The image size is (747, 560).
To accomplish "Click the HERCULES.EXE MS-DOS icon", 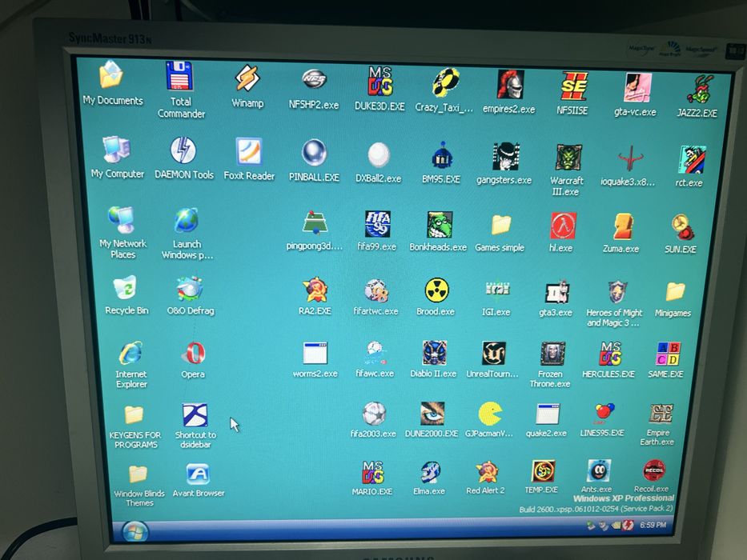I will pyautogui.click(x=611, y=354).
